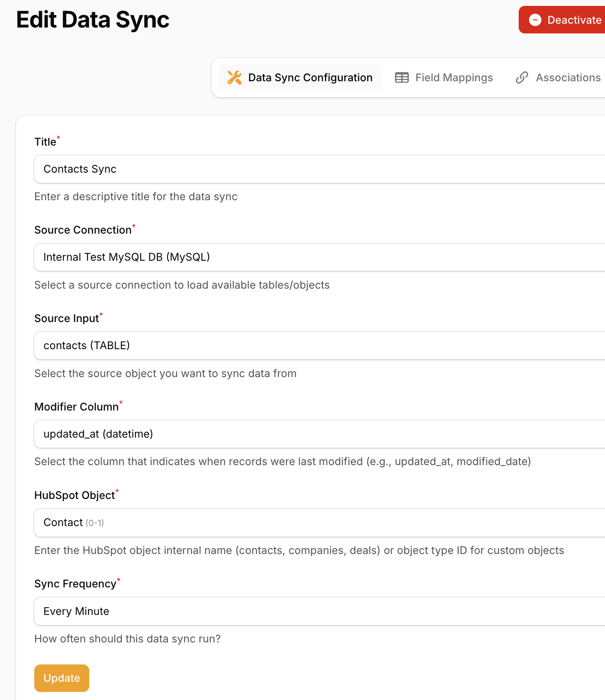The image size is (605, 700).
Task: Click the wrench and screwdriver configuration icon
Action: tap(234, 77)
